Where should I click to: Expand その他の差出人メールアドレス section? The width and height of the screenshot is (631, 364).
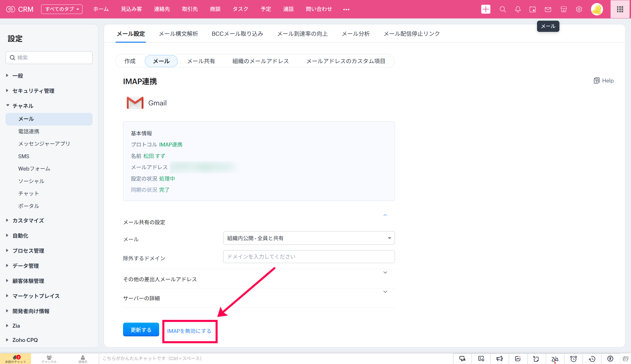385,273
